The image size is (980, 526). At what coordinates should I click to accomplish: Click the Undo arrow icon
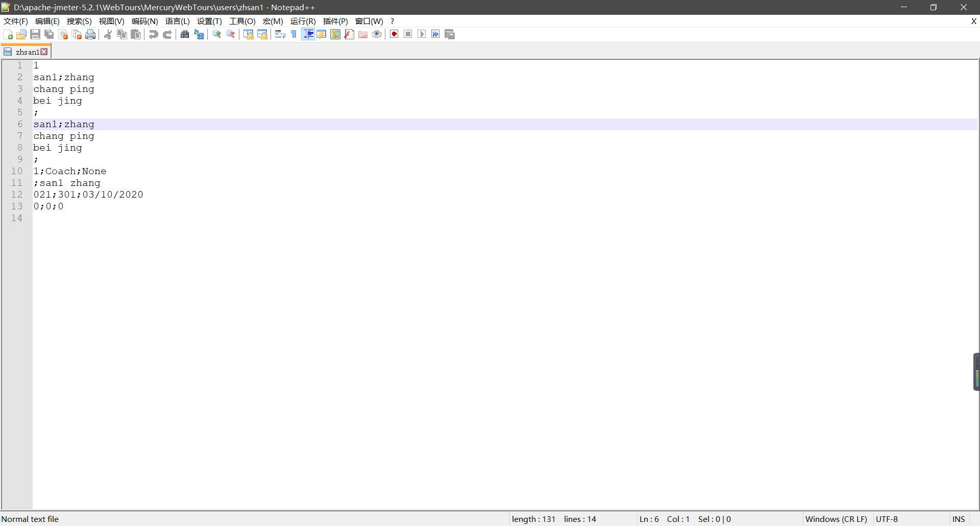[153, 34]
